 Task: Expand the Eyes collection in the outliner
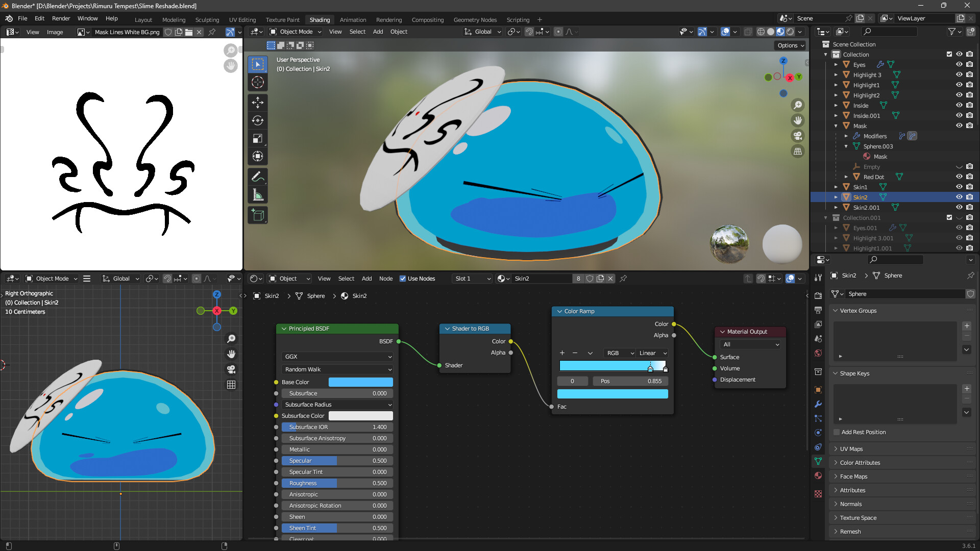tap(836, 65)
